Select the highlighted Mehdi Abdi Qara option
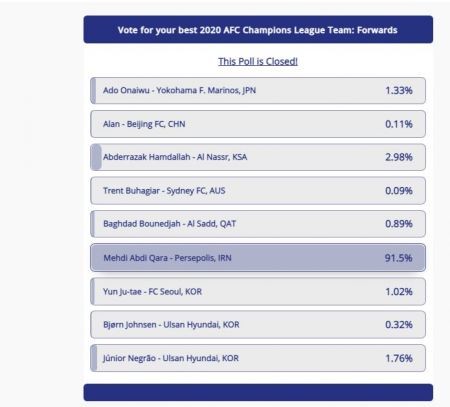This screenshot has height=407, width=450. point(258,258)
